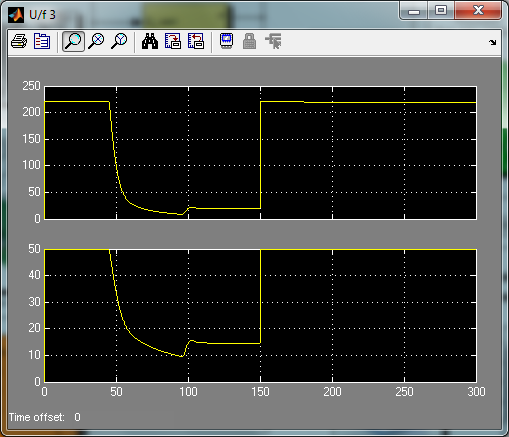Click the '300' label on x-axis
This screenshot has height=437, width=509.
coord(476,392)
